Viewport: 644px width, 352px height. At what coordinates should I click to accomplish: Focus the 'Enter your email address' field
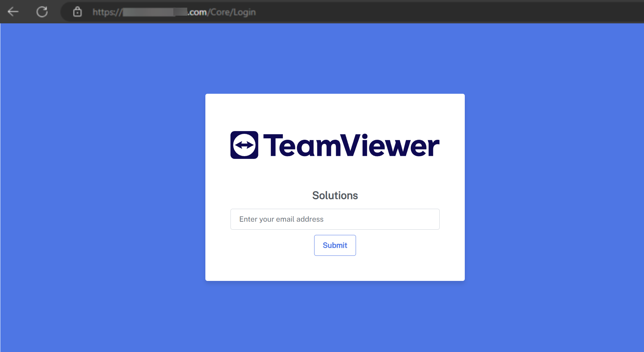[x=335, y=219]
